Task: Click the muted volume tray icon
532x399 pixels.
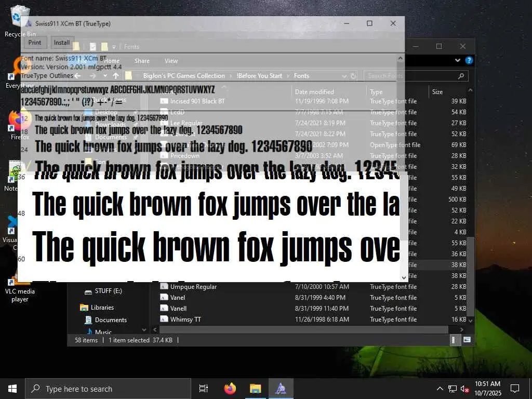Action: (x=464, y=389)
